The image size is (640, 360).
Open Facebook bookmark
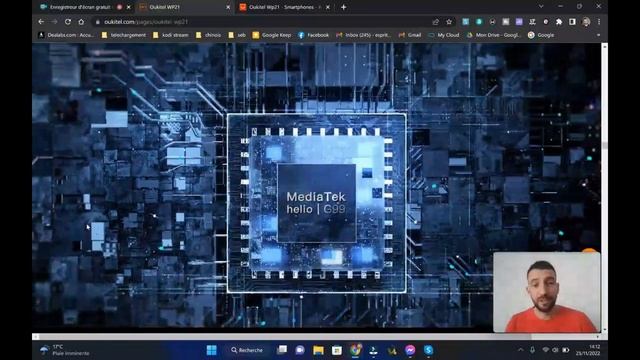313,35
